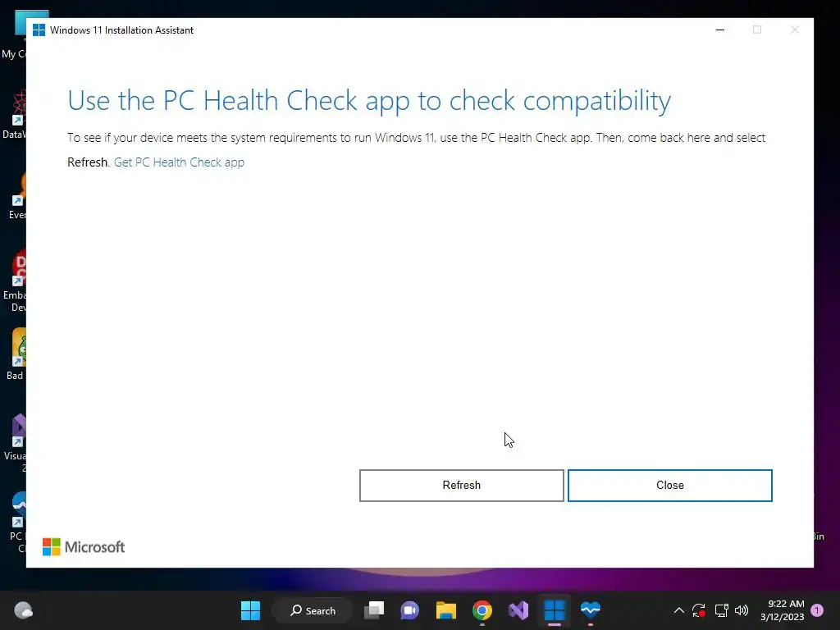Open the weather widget on the taskbar

tap(23, 610)
